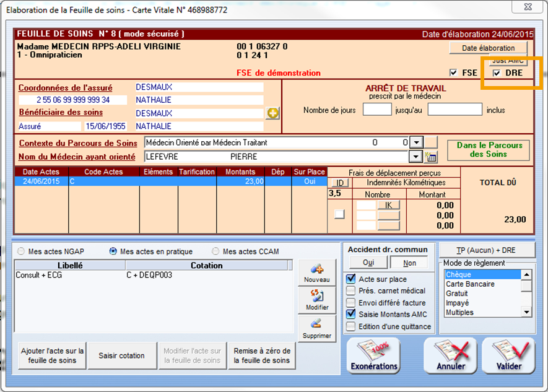The width and height of the screenshot is (548, 392).
Task: Select the Mes actes NGAP radio button
Action: click(22, 252)
